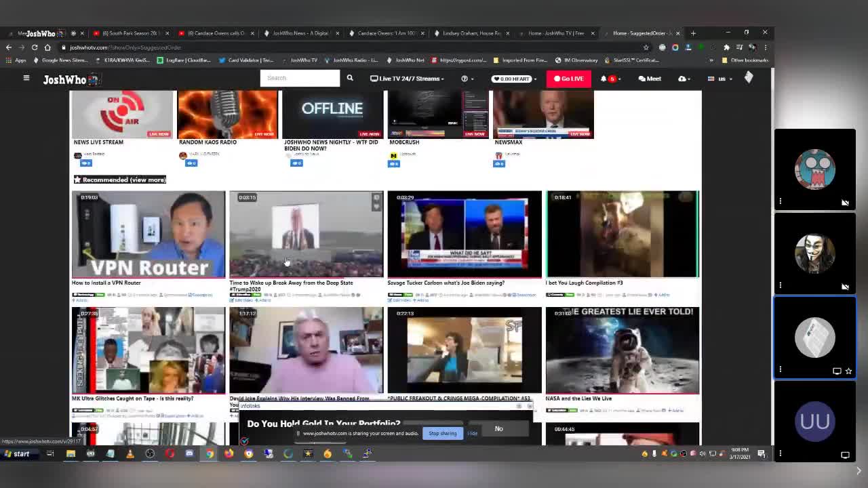Open options dots on the robot-avatar participant tile
This screenshot has width=868, height=488.
(x=781, y=201)
